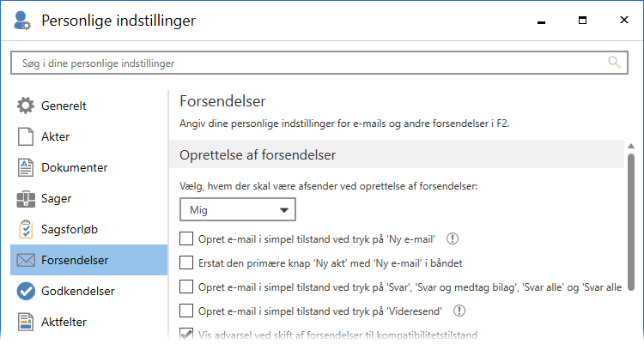644x362 pixels.
Task: Click the Dokumenter page icon
Action: [26, 168]
